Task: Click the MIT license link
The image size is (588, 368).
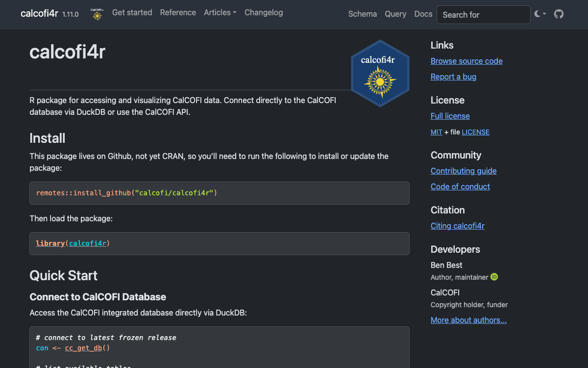Action: coord(437,132)
